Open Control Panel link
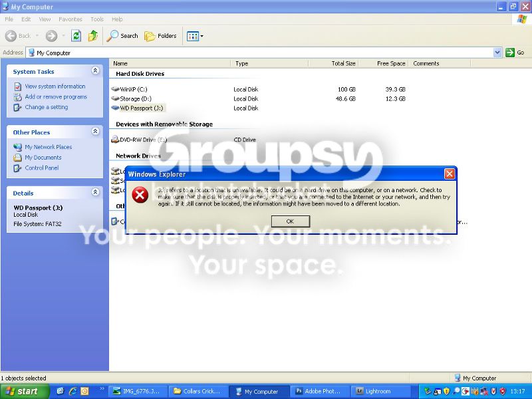Image resolution: width=532 pixels, height=399 pixels. click(x=42, y=168)
